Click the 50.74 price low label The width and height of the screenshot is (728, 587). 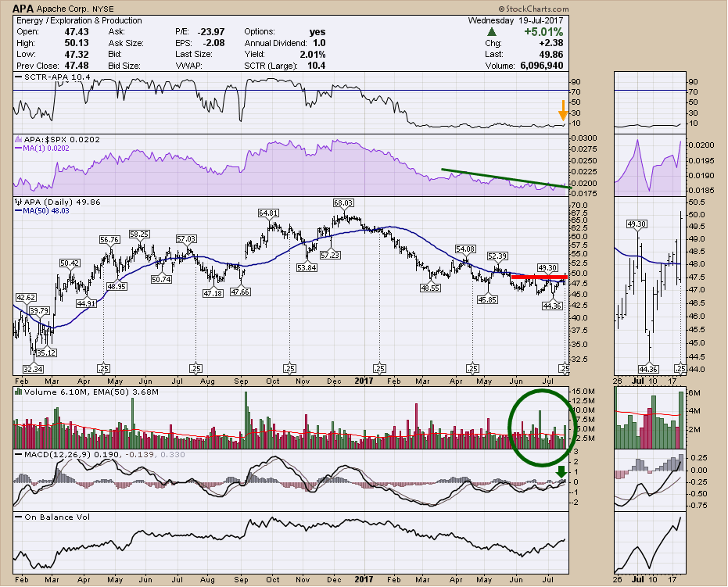click(x=161, y=279)
